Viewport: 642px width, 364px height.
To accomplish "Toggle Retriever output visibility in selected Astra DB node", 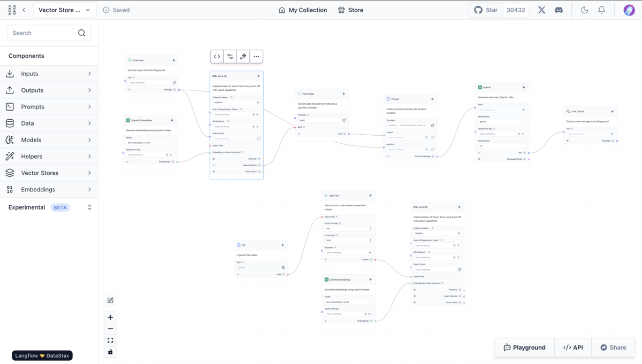I will [213, 159].
